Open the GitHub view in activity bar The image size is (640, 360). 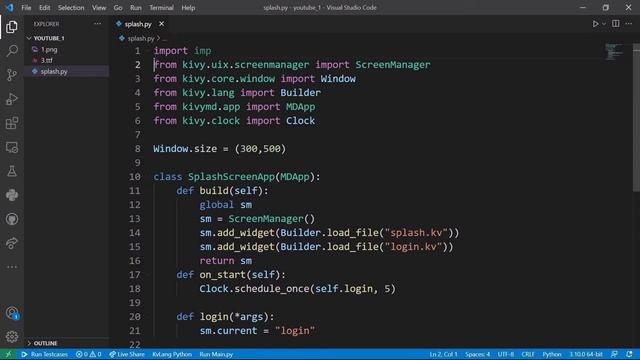point(12,219)
